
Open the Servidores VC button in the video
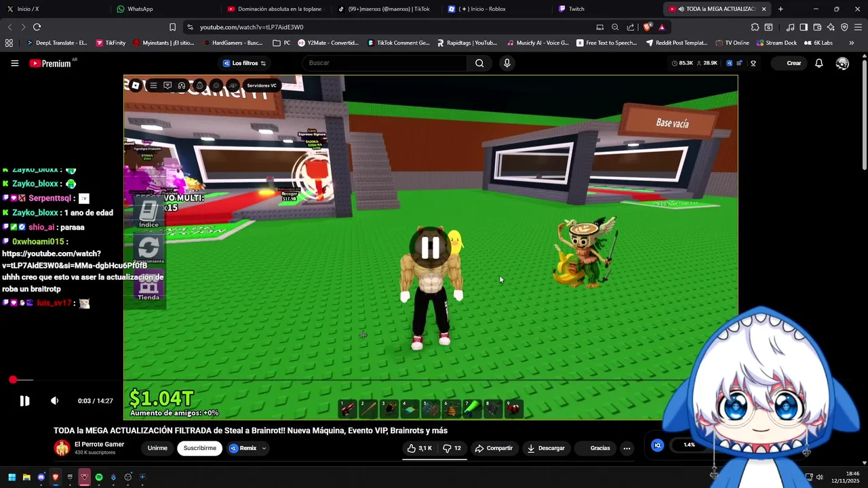point(262,85)
